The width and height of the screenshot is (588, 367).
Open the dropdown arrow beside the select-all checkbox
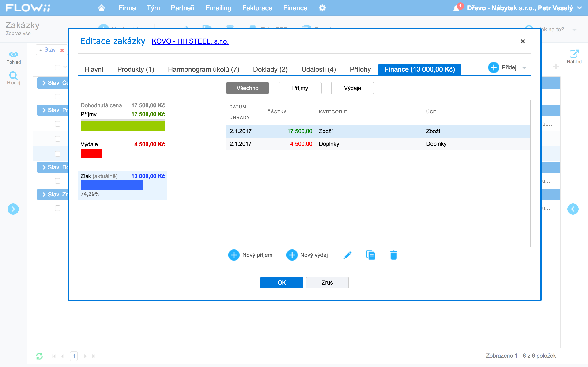coord(65,67)
